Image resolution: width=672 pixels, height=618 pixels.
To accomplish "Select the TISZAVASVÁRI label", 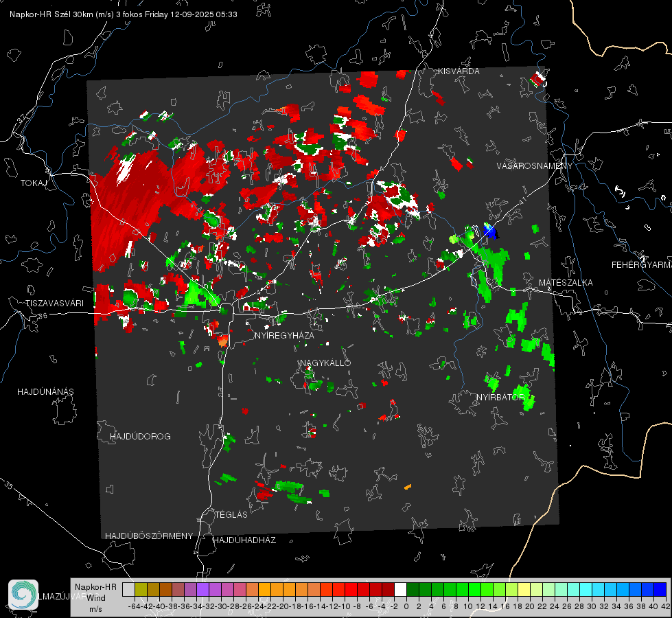I will [54, 304].
